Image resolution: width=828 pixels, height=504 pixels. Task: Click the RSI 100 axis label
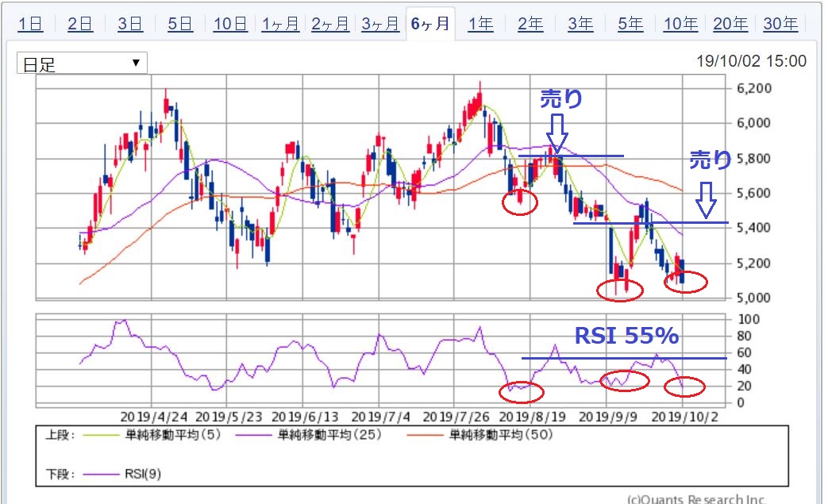click(x=749, y=319)
